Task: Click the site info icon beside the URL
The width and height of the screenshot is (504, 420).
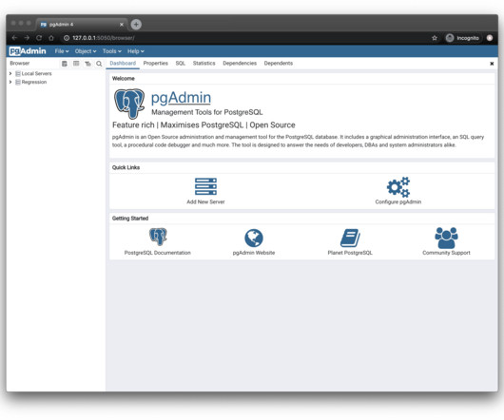Action: pos(67,38)
